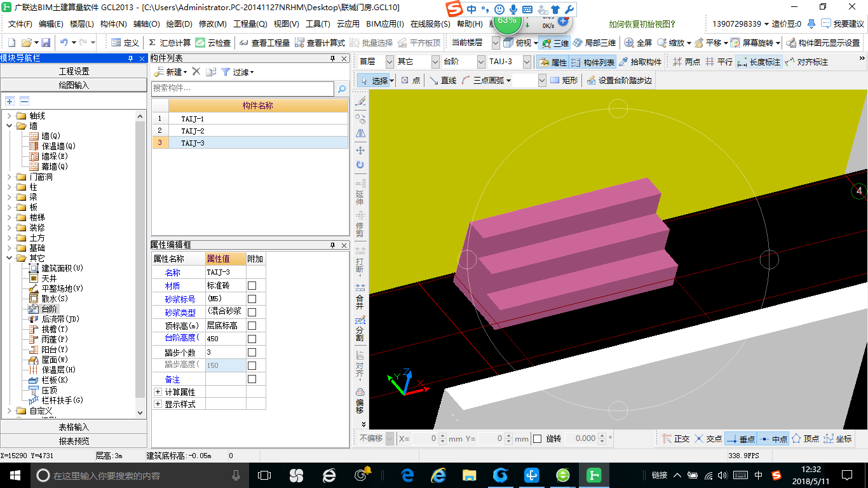Select the 长度标注 length dimension tool
The height and width of the screenshot is (488, 868).
(x=759, y=62)
